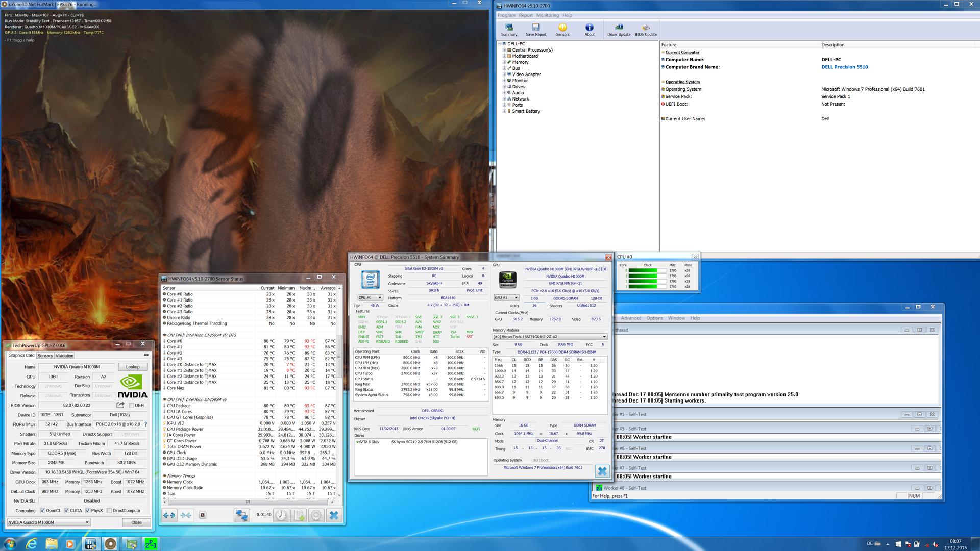980x551 pixels.
Task: Click the BIOS export arrow icon in GPU-Z
Action: (120, 405)
